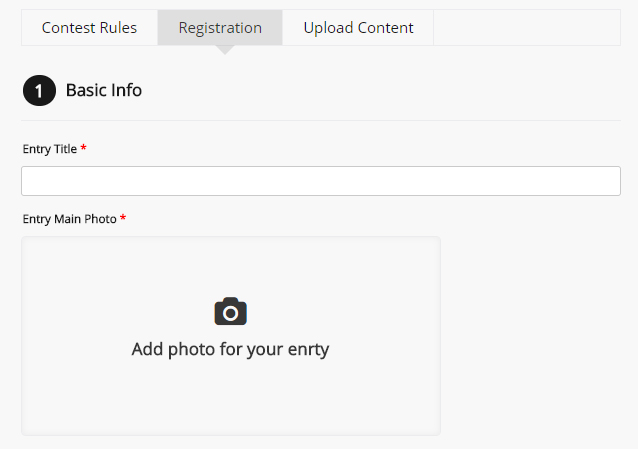Click the Entry Title label

point(50,149)
